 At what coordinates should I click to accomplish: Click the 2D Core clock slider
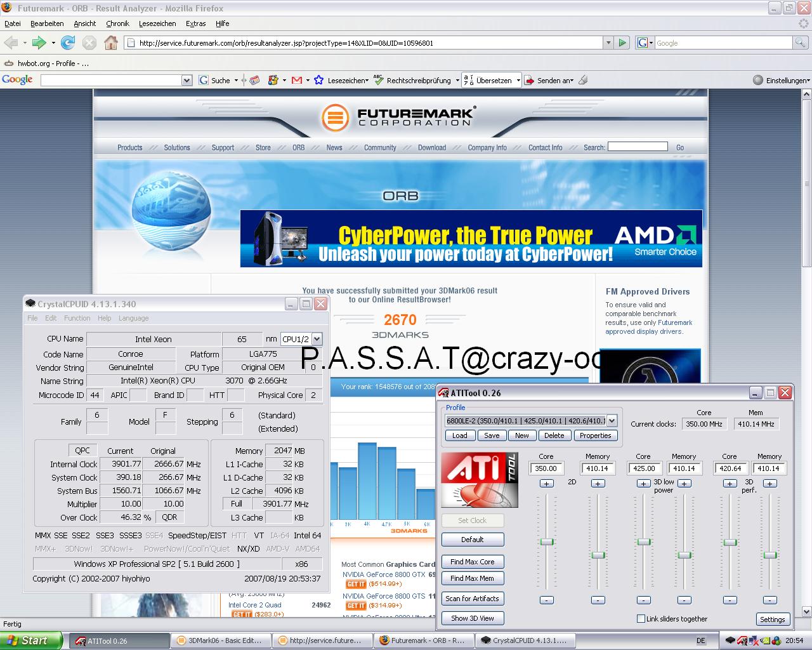pos(546,541)
